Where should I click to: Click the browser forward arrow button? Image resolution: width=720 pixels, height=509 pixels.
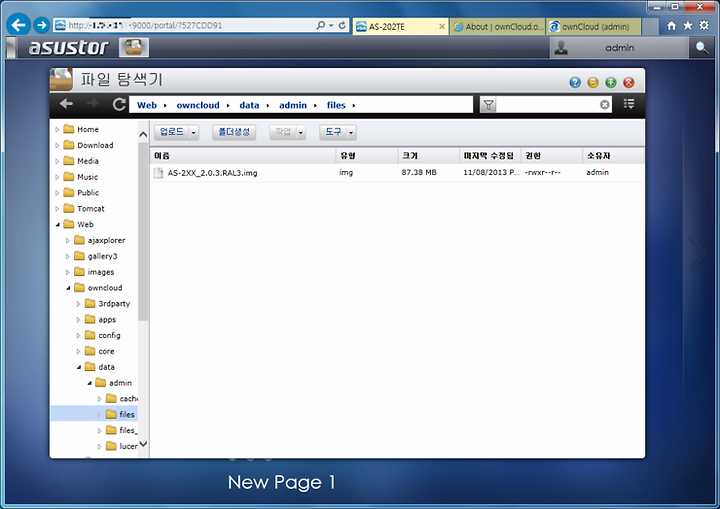pos(42,25)
